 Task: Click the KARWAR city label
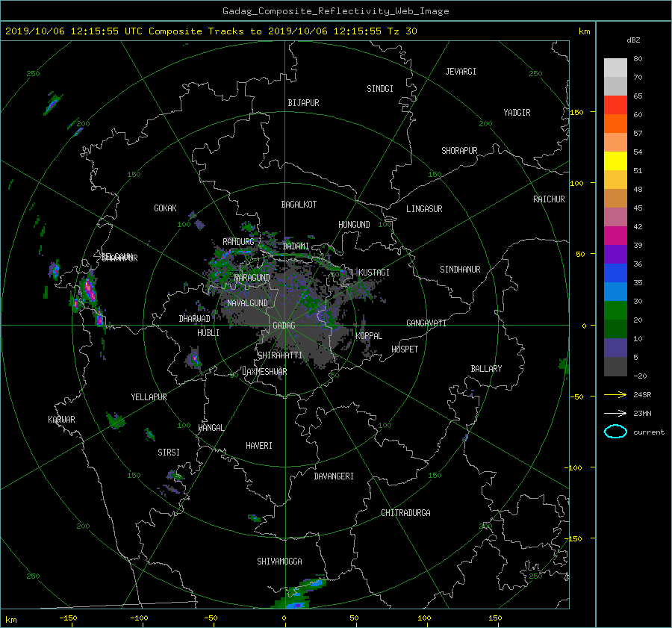(x=61, y=419)
